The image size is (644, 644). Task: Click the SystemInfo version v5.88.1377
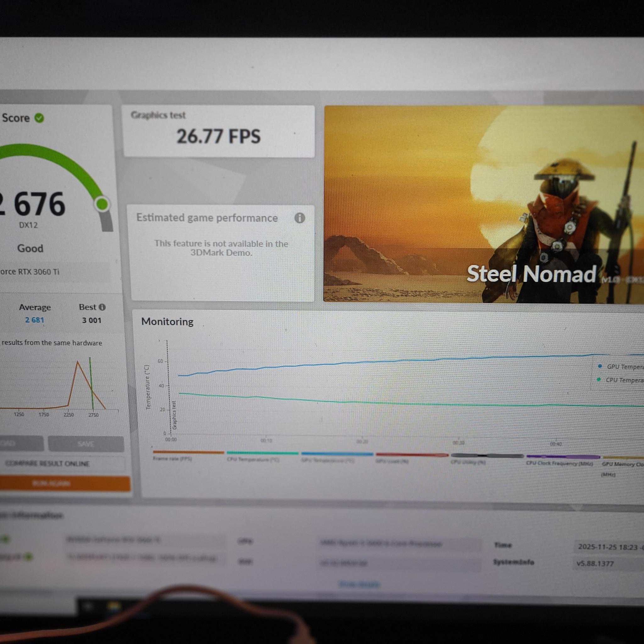[x=595, y=564]
